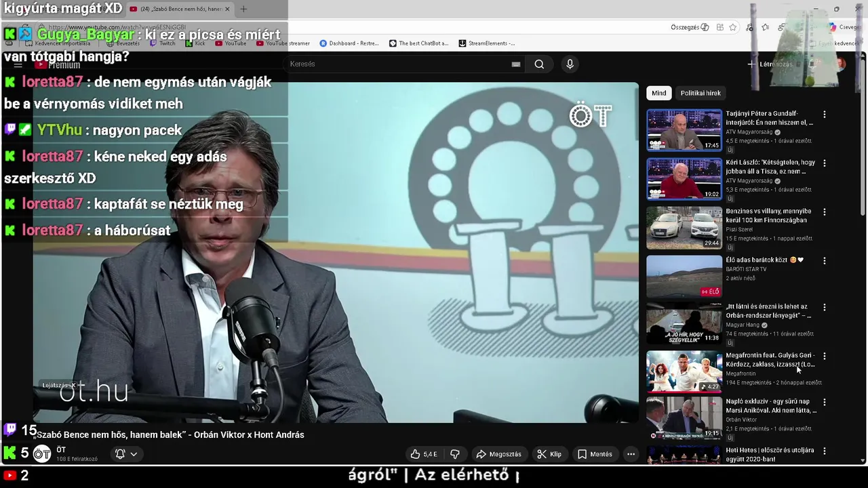This screenshot has height=488, width=868.
Task: Open options menu for Magyar Hang video
Action: [825, 308]
